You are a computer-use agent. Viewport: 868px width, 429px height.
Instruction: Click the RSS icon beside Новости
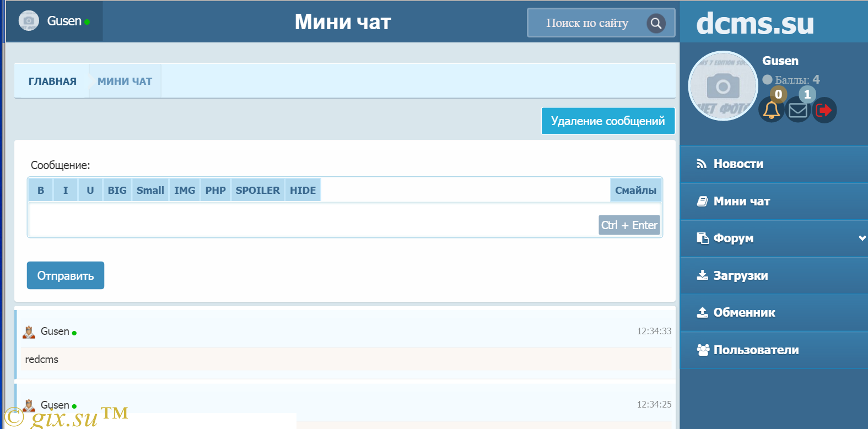[702, 164]
